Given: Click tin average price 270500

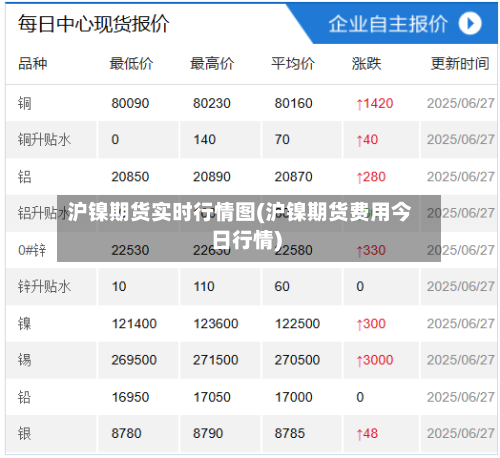Looking at the screenshot, I should (x=297, y=360).
